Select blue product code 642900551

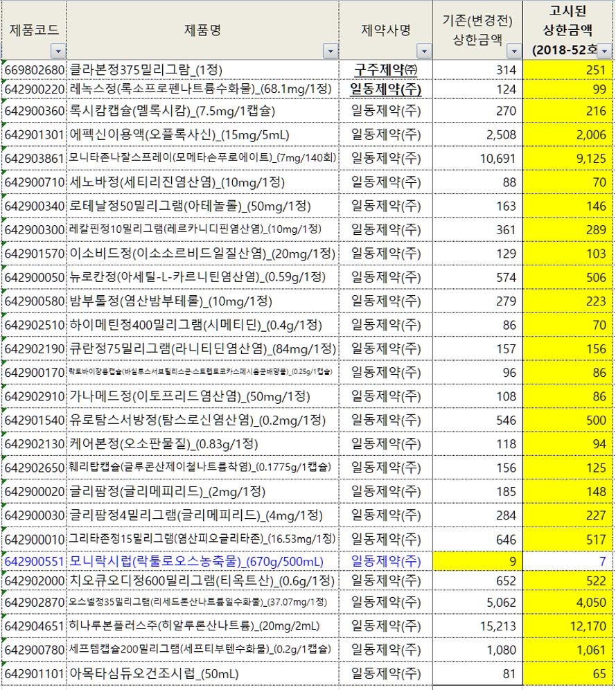[35, 561]
